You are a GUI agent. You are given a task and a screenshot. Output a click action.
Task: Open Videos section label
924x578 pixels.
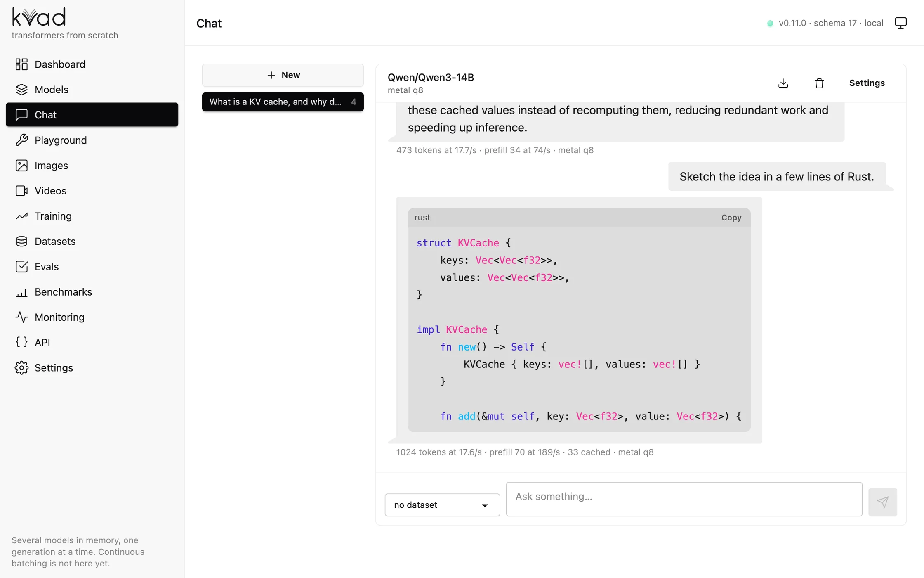50,191
